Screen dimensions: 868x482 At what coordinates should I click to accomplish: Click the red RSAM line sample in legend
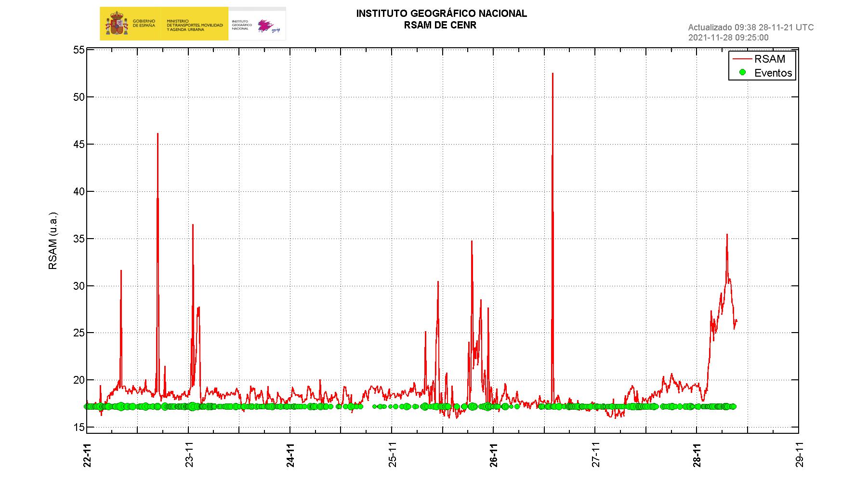(x=742, y=59)
